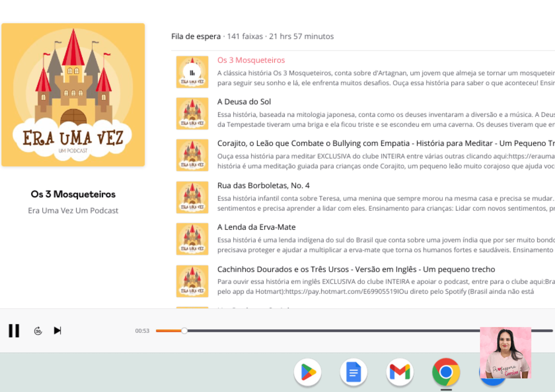Click the A Lenda da Erva-Mate thumbnail

(192, 239)
